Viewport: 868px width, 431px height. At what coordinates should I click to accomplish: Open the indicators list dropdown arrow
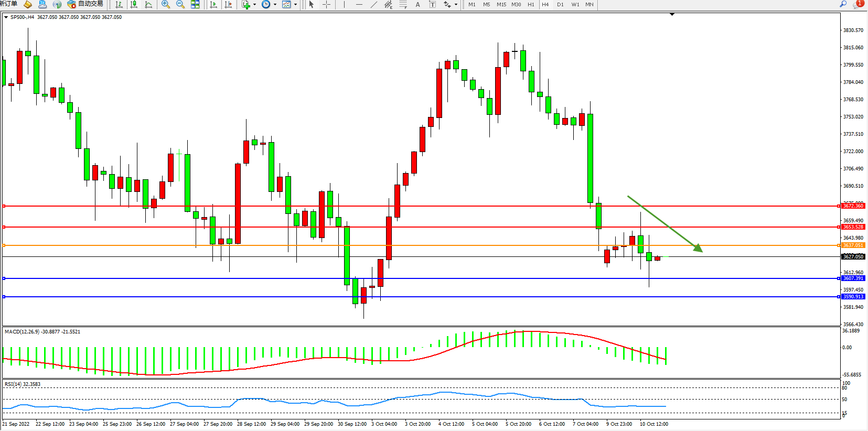point(255,5)
